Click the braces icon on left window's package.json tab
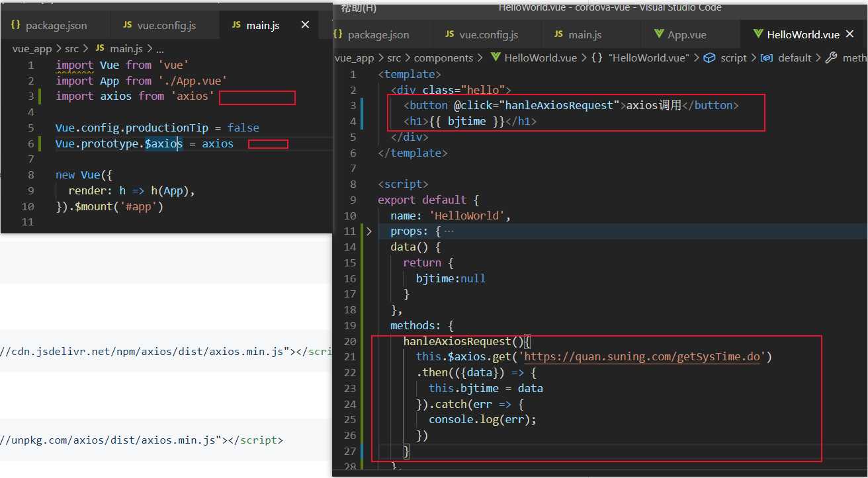Viewport: 868px width, 478px height. pos(16,26)
